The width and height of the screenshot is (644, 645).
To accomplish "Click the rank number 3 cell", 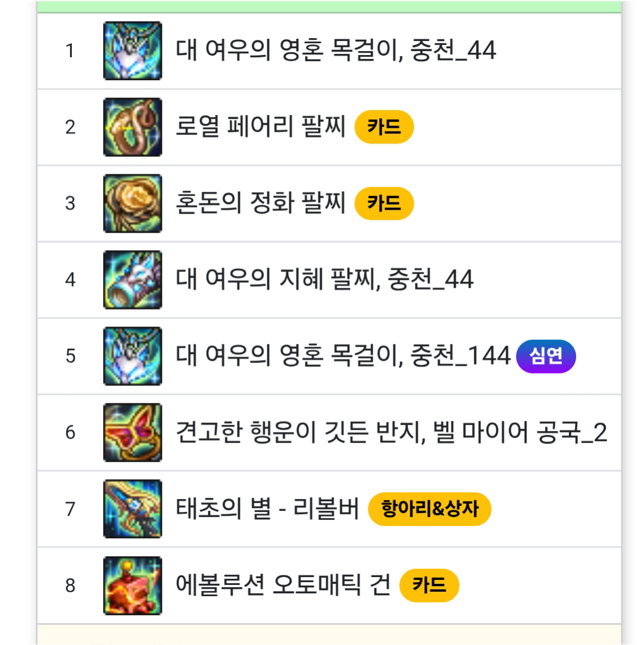I will click(x=70, y=203).
